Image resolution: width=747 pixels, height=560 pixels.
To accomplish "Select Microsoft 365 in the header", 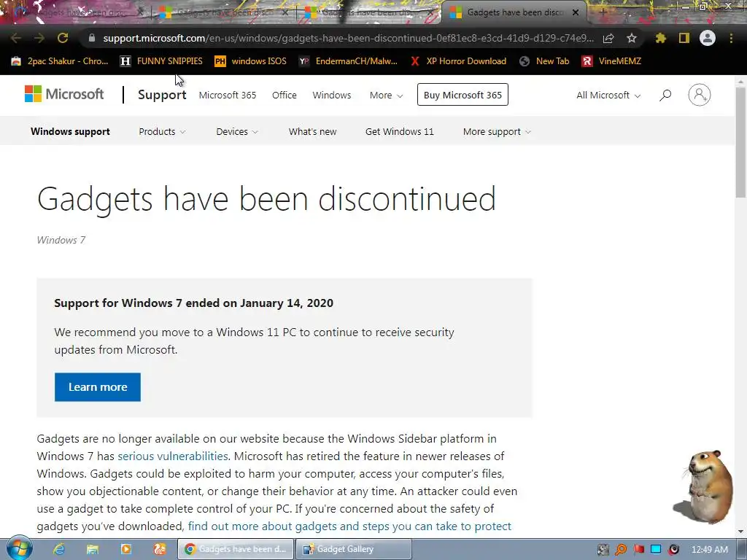I will click(228, 96).
